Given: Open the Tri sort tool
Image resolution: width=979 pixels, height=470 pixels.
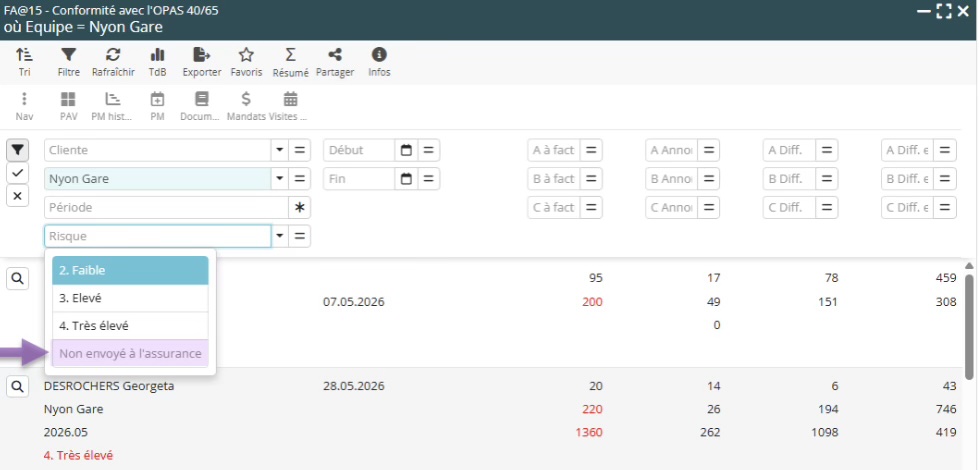Looking at the screenshot, I should 24,62.
